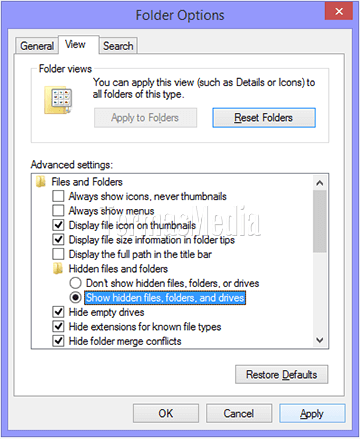Uncheck Hide extensions for known file types
Image resolution: width=360 pixels, height=439 pixels.
58,326
